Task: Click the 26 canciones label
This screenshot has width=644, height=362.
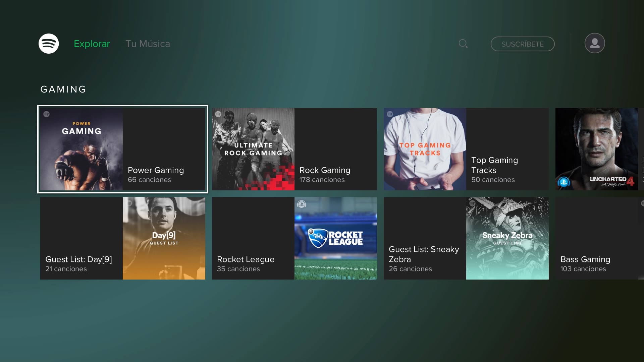Action: tap(410, 269)
